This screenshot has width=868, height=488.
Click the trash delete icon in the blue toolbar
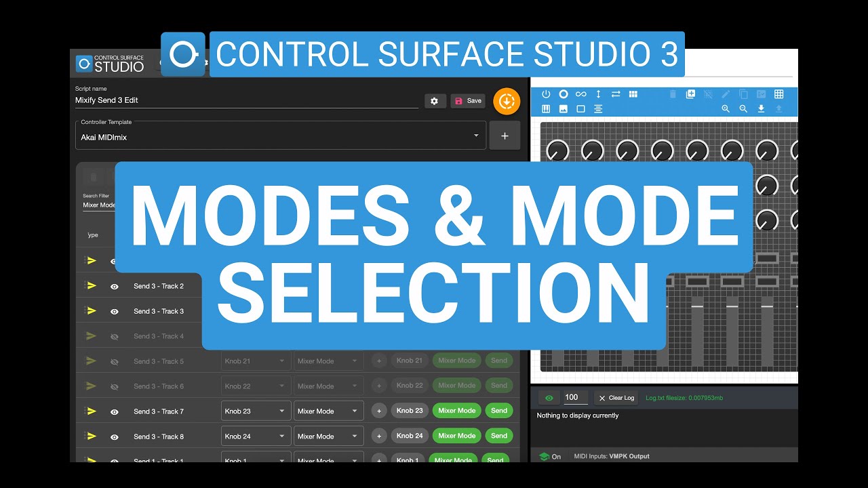tap(673, 94)
